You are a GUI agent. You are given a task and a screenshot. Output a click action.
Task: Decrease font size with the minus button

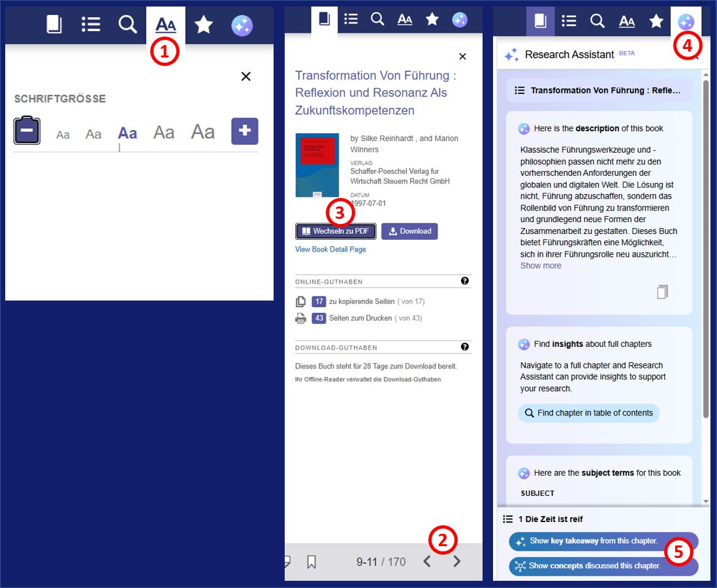click(x=27, y=131)
